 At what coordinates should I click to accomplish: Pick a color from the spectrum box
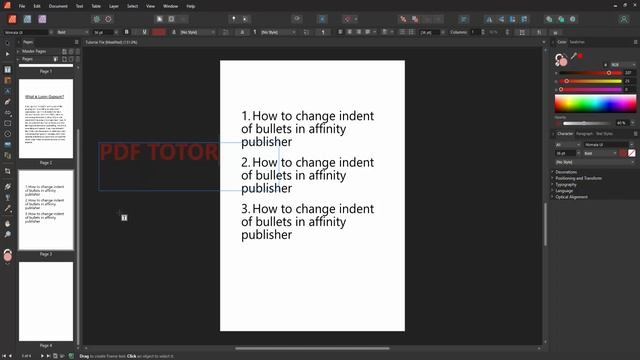point(595,104)
